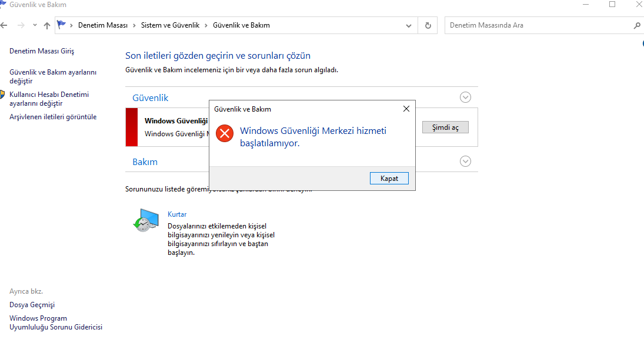Open Denetim Masası Giriş link

coord(42,51)
